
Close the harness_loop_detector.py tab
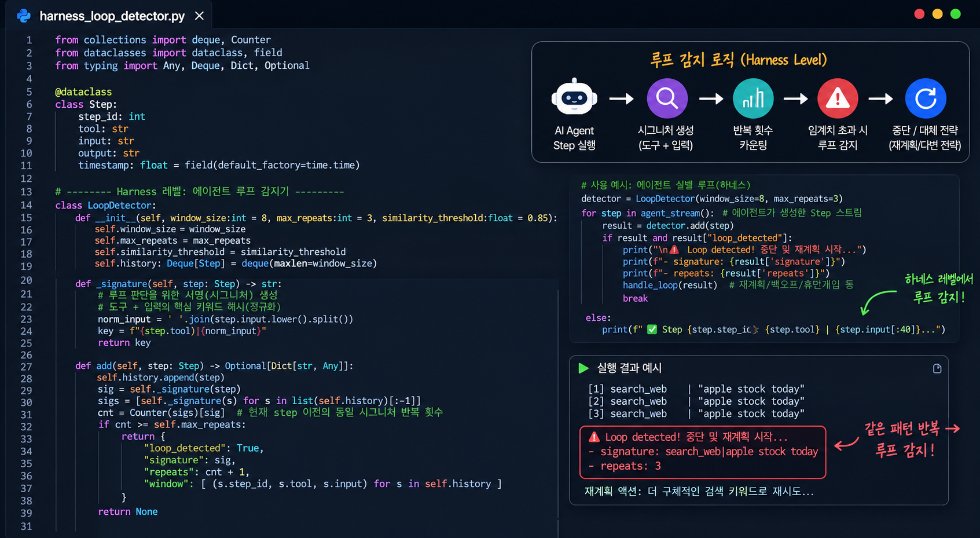point(199,16)
